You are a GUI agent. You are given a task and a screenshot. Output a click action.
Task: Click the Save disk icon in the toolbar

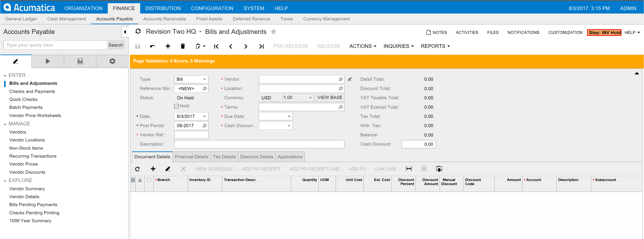[138, 46]
